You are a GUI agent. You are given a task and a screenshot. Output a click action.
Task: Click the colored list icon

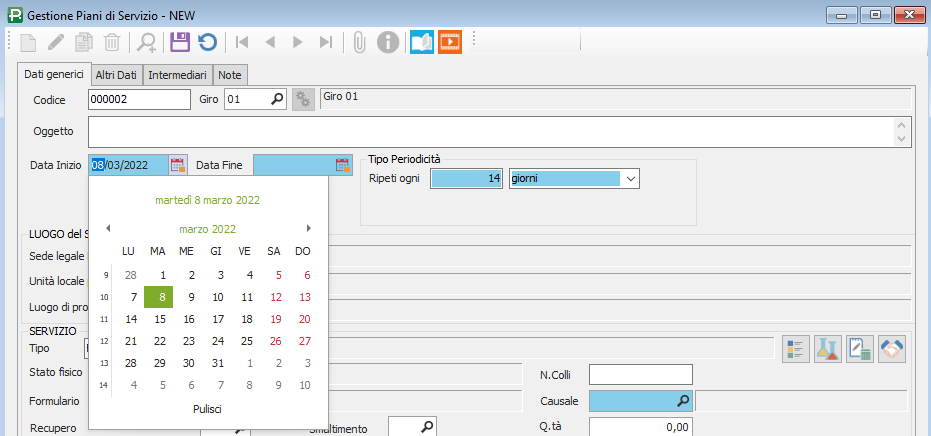click(796, 348)
